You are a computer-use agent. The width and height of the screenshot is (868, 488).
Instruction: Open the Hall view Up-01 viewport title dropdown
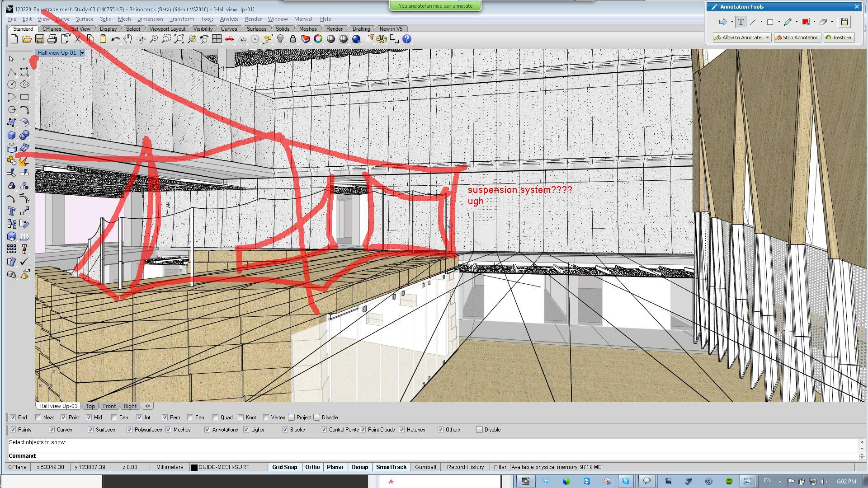pyautogui.click(x=82, y=53)
